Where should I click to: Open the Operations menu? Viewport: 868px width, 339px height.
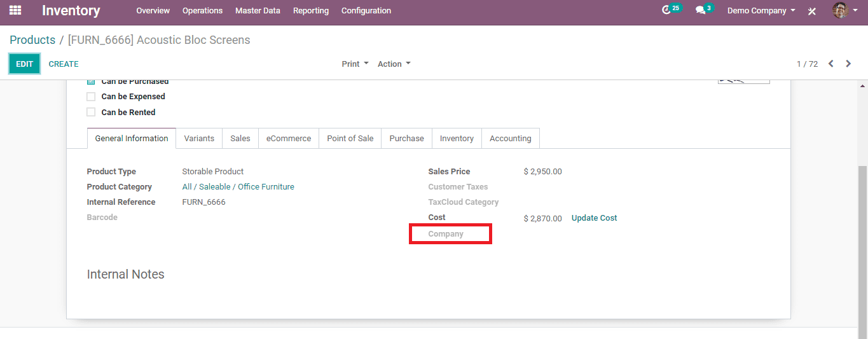pos(202,11)
